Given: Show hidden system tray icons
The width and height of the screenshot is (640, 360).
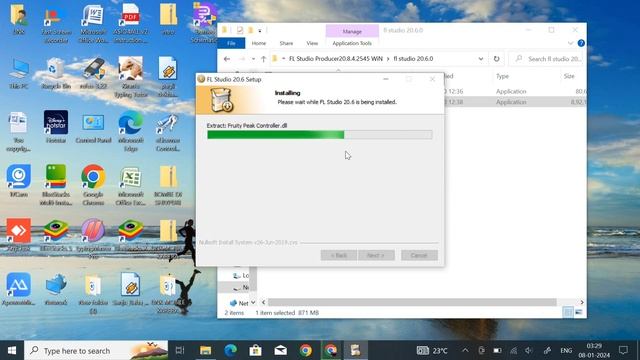Looking at the screenshot, I should (x=465, y=350).
